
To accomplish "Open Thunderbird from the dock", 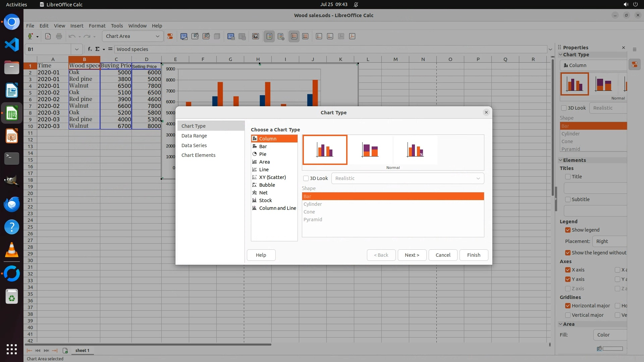I will [x=12, y=204].
